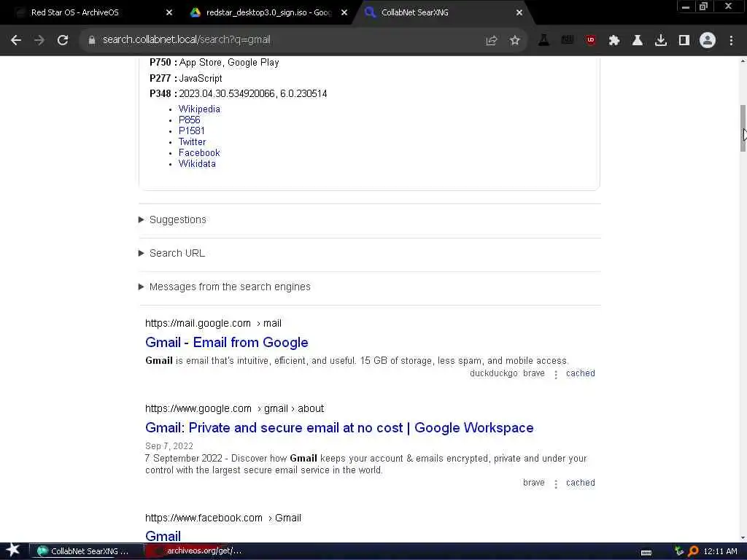
Task: Switch to redstar_desktop3.0_sign.iso tab
Action: 267,13
